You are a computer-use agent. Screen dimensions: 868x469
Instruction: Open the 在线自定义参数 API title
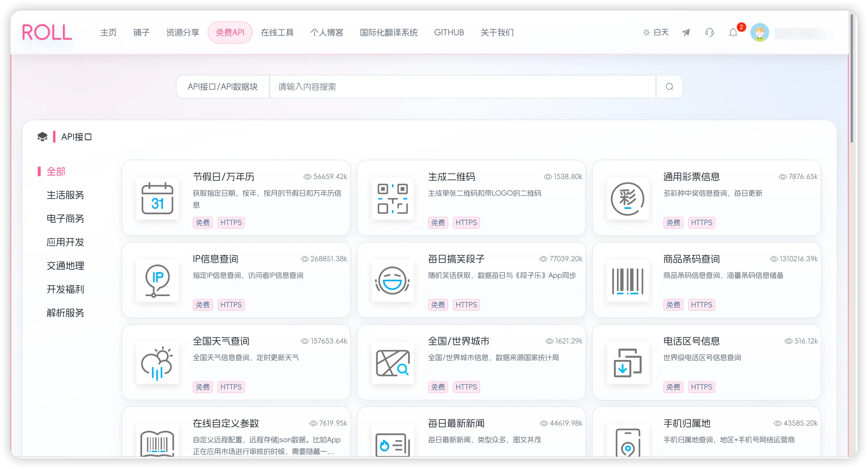point(226,423)
